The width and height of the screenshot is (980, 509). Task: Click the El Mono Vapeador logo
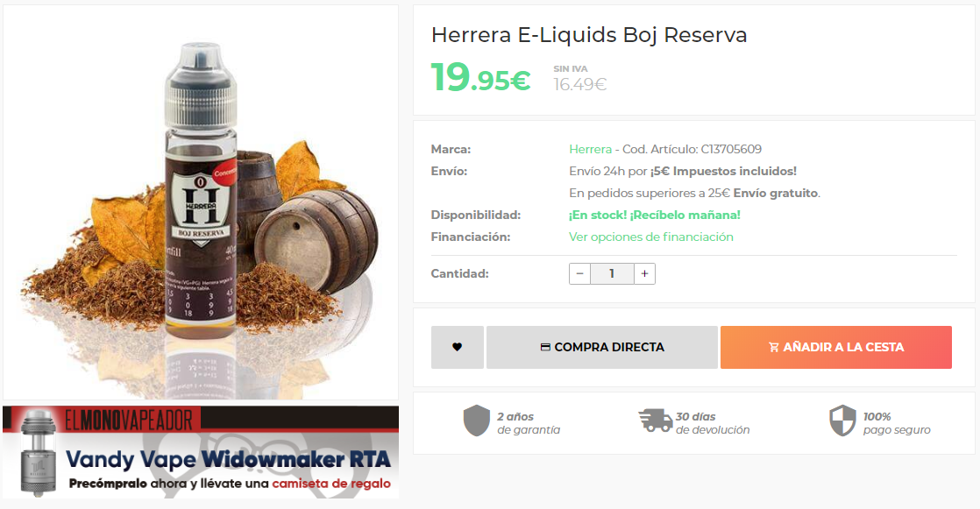click(x=129, y=420)
